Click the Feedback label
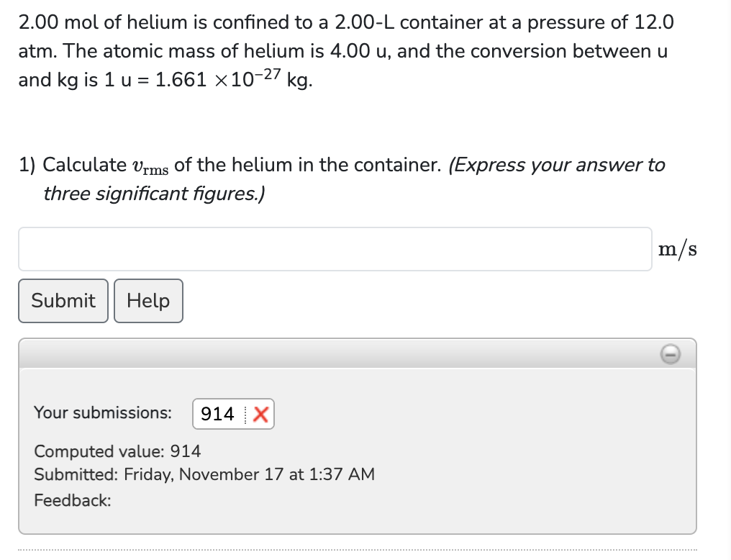This screenshot has height=560, width=731. click(x=72, y=500)
